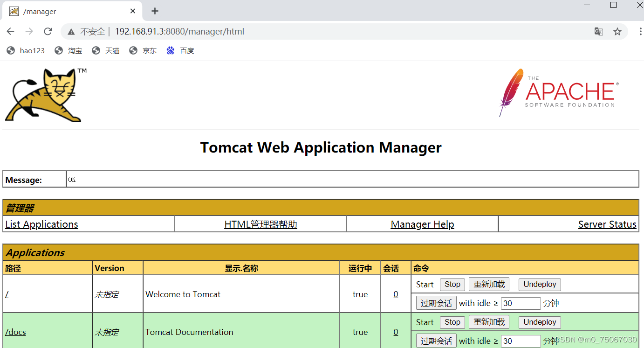
Task: Open the Manager Help link
Action: (422, 224)
